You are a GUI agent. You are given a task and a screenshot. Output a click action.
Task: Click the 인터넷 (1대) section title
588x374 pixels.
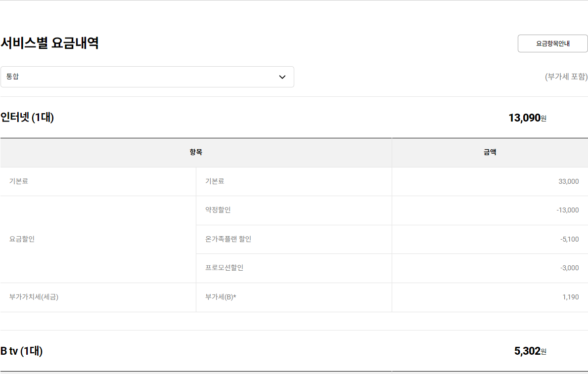(27, 118)
